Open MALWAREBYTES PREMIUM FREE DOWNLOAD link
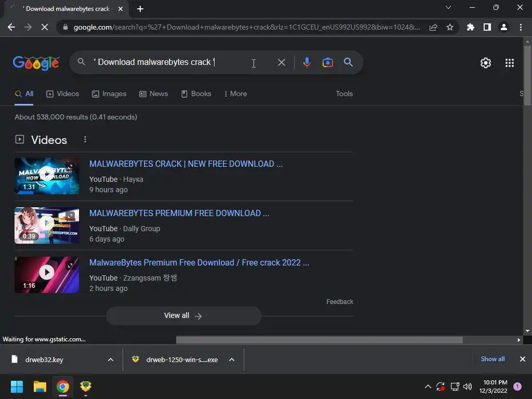This screenshot has width=532, height=399. 179,213
